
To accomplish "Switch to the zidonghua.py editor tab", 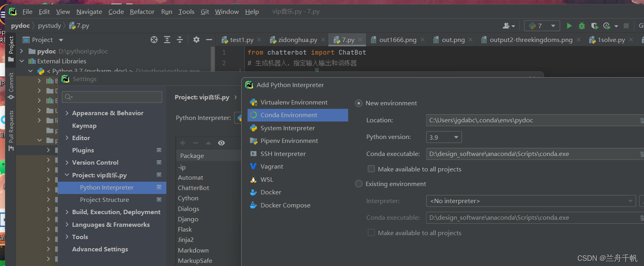I will click(297, 40).
